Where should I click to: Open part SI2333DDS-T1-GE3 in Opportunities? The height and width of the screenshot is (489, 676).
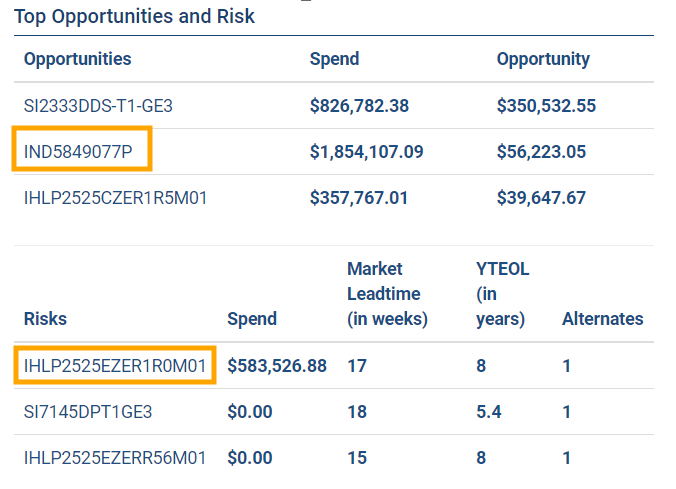[x=98, y=105]
